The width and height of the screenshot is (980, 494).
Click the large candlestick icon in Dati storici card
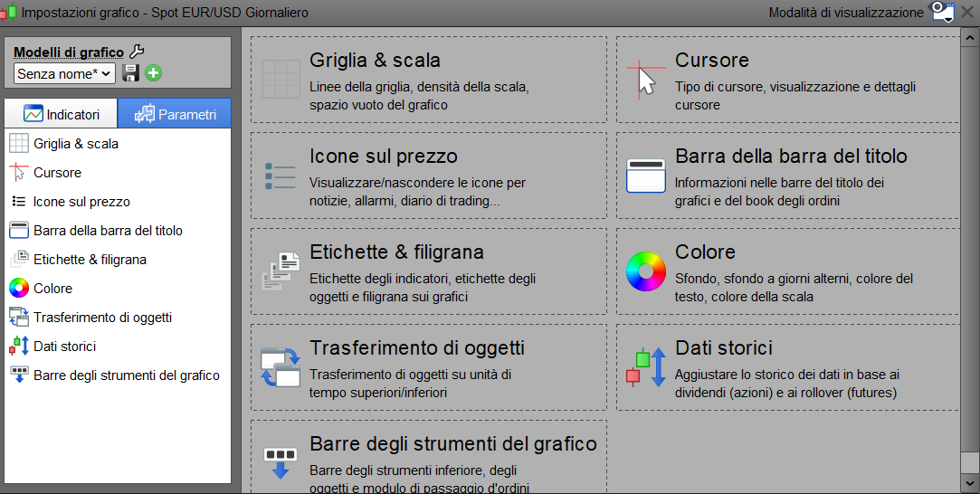[x=645, y=367]
